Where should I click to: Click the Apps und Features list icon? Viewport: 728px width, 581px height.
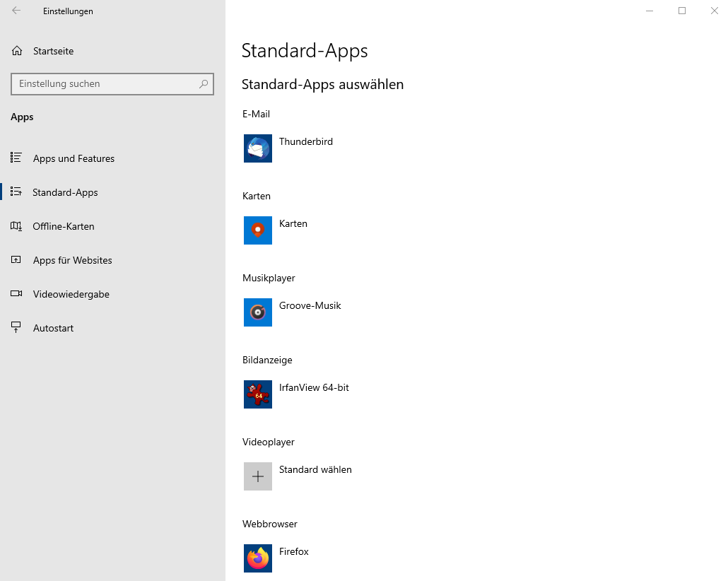click(x=16, y=158)
